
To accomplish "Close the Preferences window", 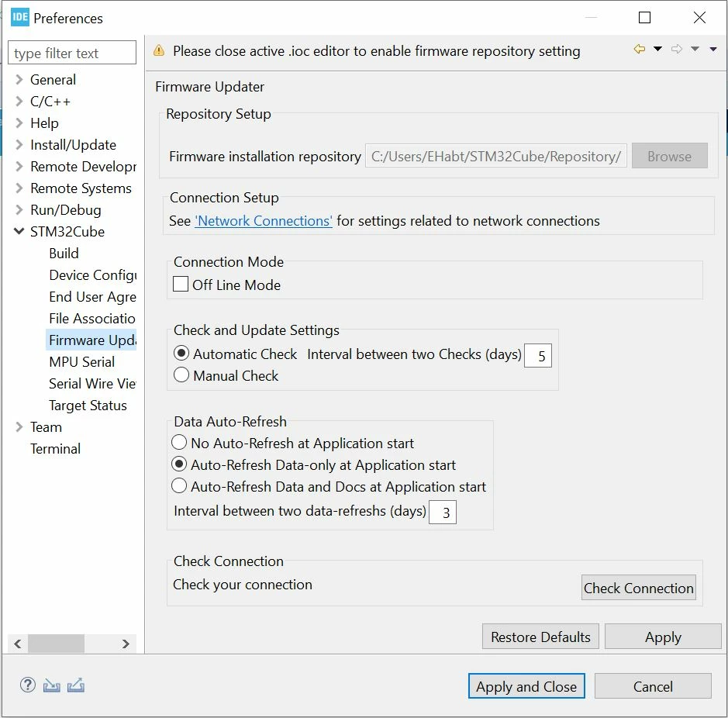I will (699, 18).
